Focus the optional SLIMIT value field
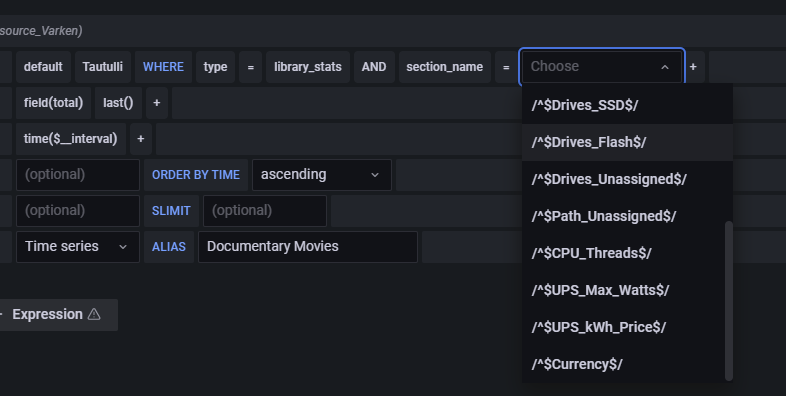The height and width of the screenshot is (396, 786). 265,211
